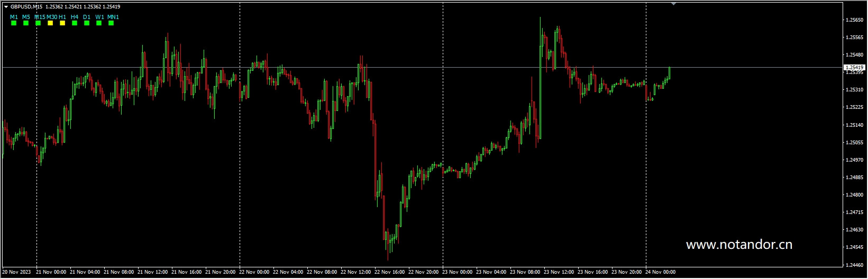Click the 20 Nov 2023 date label
The image size is (868, 279).
[x=16, y=273]
